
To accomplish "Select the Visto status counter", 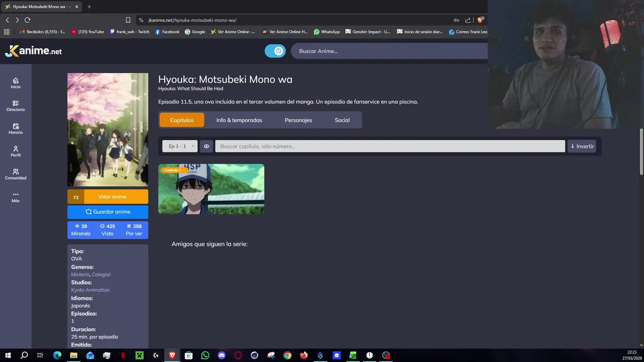I will pos(108,230).
